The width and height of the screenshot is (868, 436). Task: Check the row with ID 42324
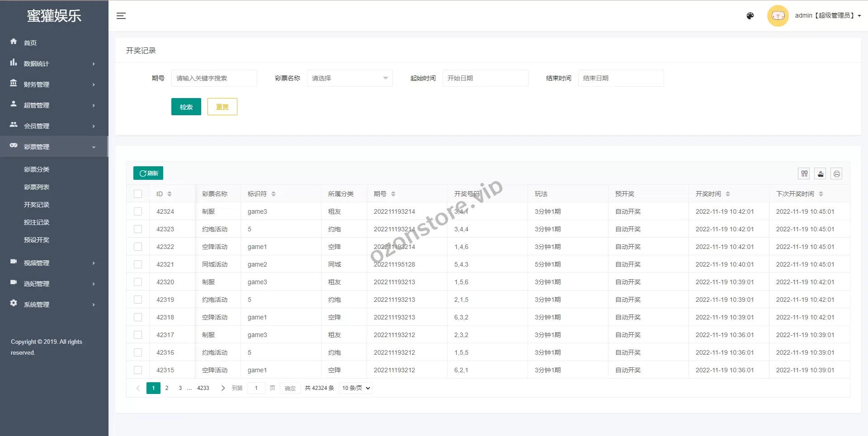pos(138,211)
